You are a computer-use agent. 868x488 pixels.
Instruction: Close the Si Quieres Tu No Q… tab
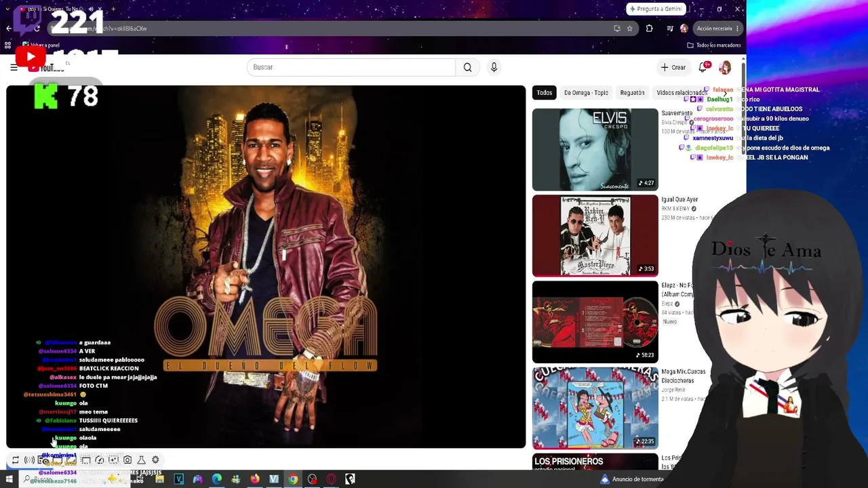pyautogui.click(x=99, y=9)
